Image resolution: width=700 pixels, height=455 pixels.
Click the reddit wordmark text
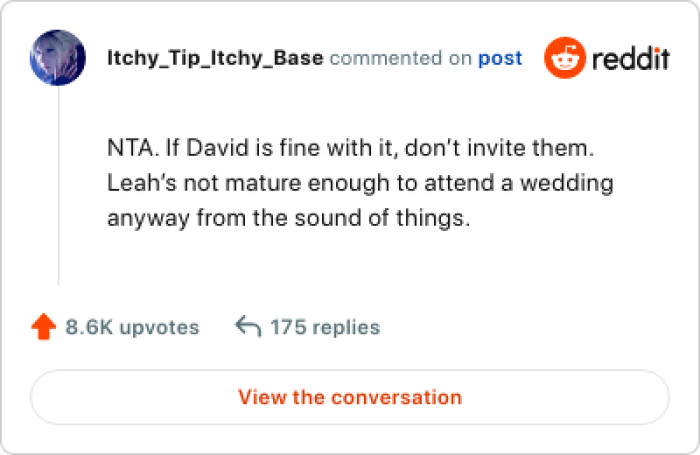(x=629, y=59)
